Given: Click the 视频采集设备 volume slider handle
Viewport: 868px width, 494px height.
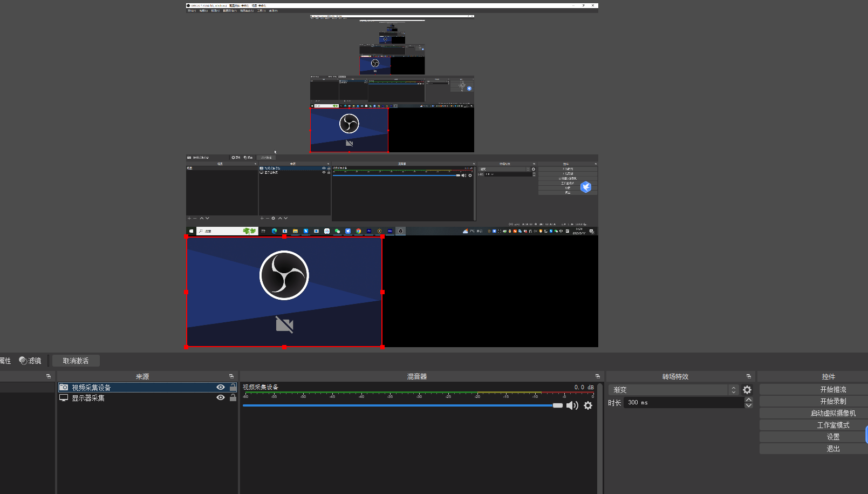Looking at the screenshot, I should 558,405.
